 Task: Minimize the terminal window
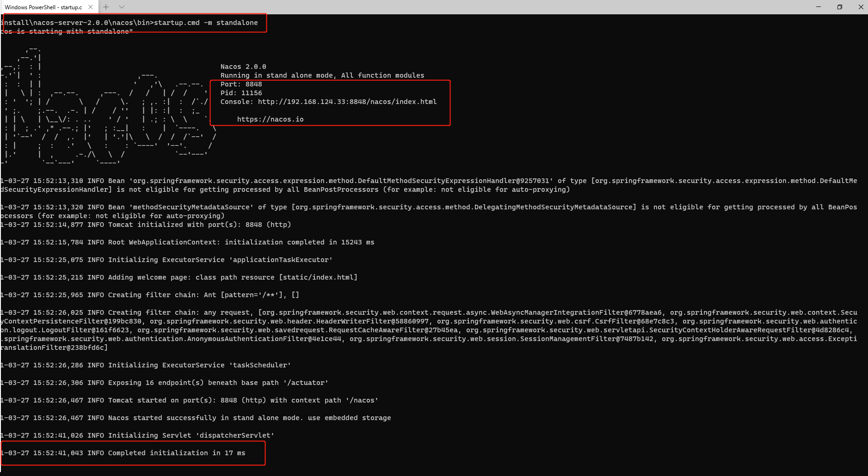(x=819, y=7)
